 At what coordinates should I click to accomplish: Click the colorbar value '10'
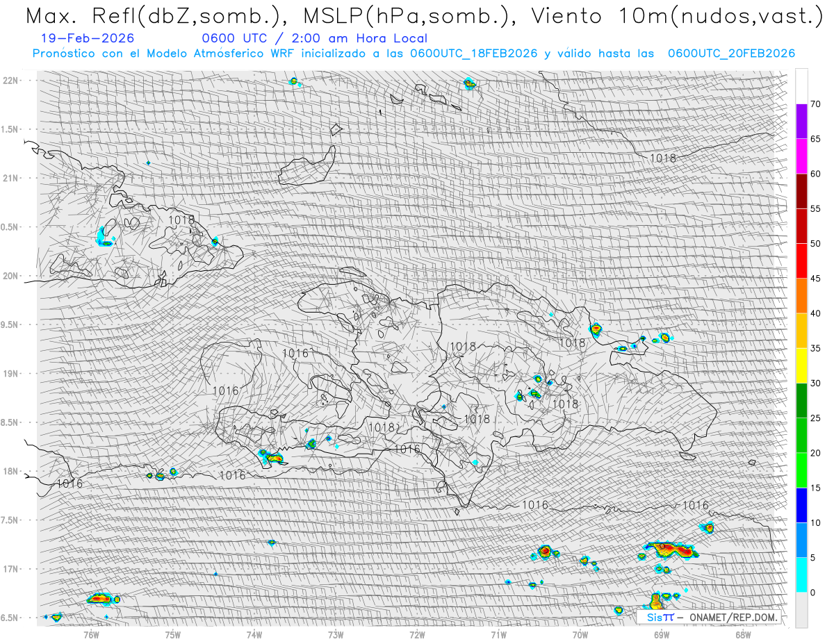(816, 522)
